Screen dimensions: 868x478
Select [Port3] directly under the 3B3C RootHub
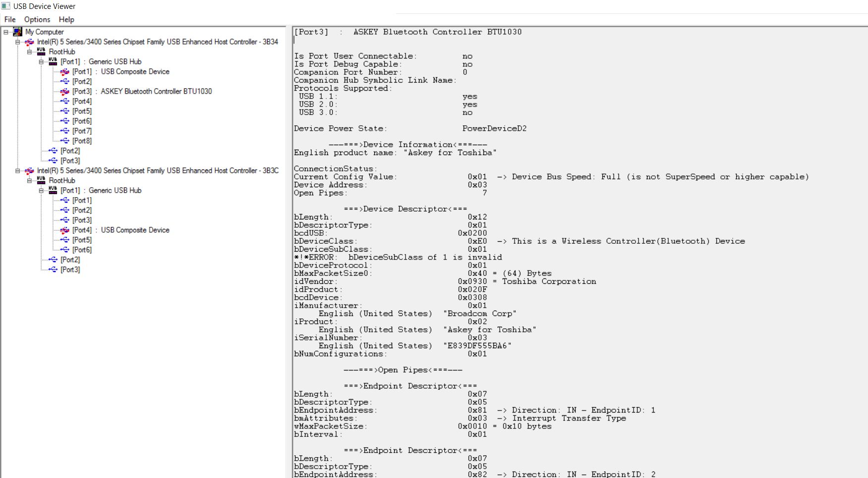tap(70, 269)
